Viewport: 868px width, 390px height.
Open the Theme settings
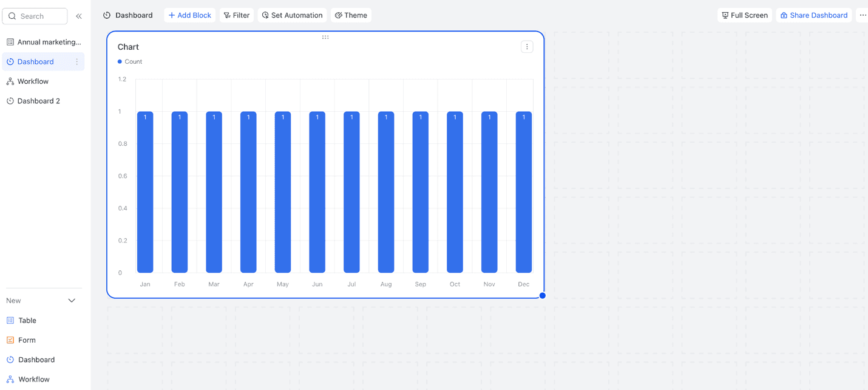[x=351, y=15]
